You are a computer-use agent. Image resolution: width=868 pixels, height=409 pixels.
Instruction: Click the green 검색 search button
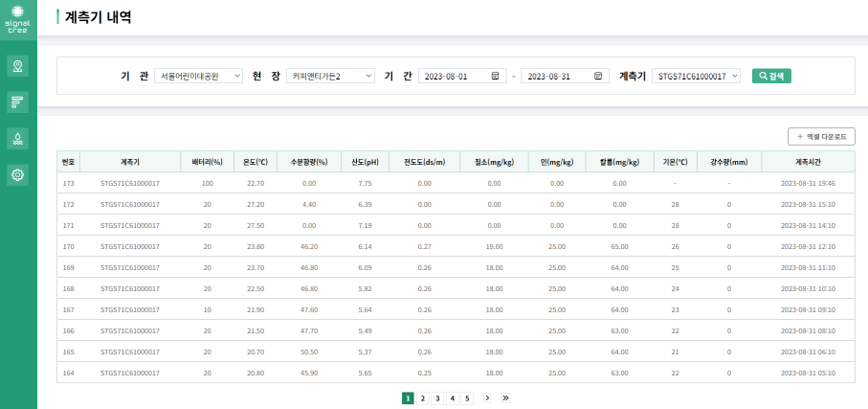(x=771, y=76)
